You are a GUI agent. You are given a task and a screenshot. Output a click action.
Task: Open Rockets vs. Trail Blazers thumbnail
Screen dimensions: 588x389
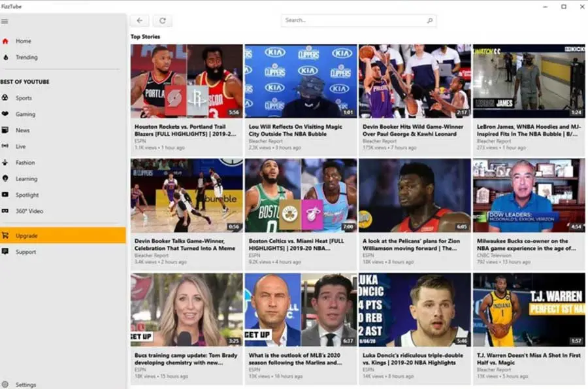(x=186, y=81)
